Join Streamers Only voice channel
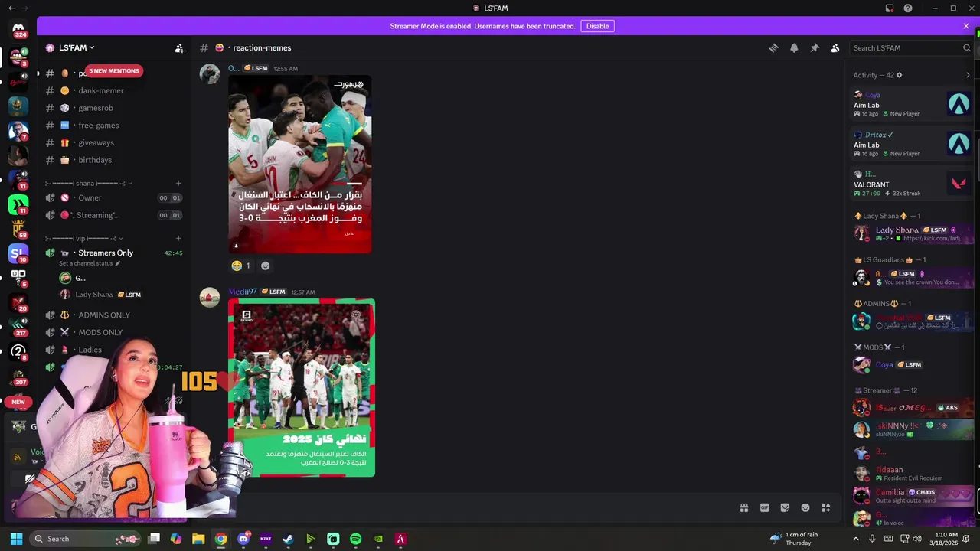 click(113, 253)
